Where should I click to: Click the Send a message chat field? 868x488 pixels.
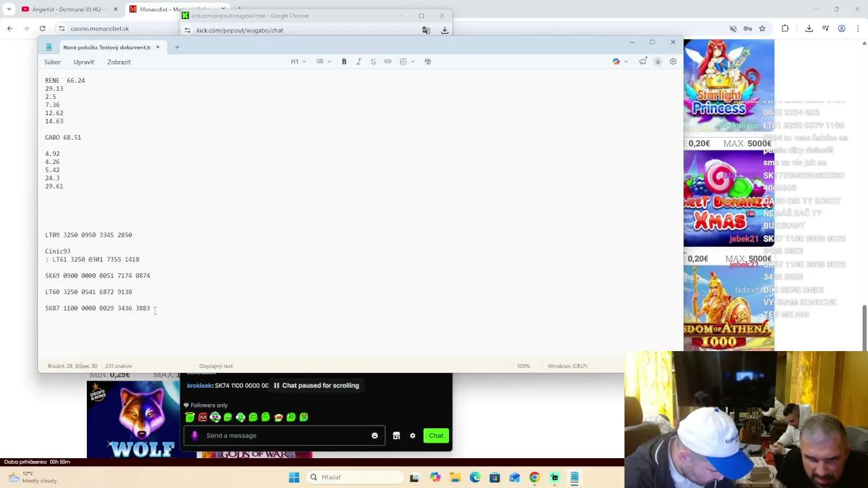tap(285, 436)
